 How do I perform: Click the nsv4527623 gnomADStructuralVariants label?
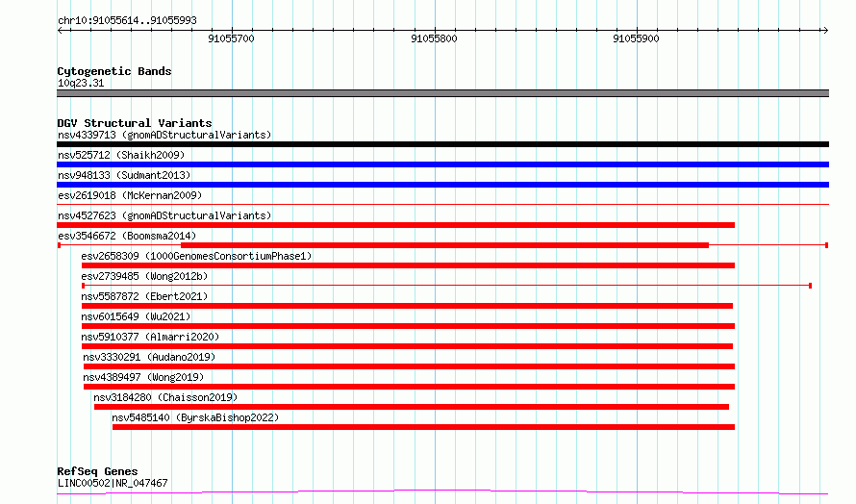(x=164, y=215)
